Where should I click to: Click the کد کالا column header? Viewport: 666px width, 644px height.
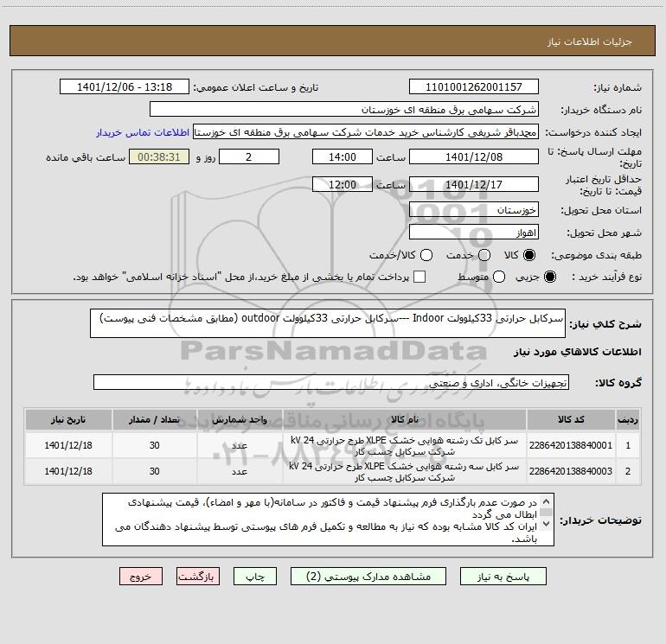coord(571,419)
